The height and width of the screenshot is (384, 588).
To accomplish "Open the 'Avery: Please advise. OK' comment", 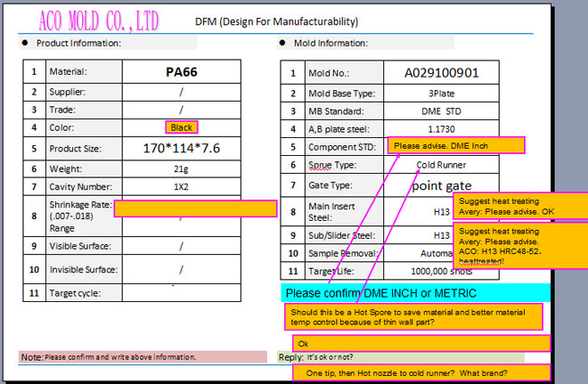I will click(x=520, y=206).
